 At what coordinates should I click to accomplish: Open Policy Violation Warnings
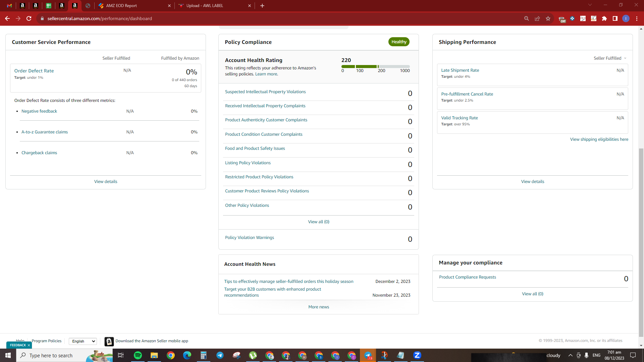click(250, 238)
